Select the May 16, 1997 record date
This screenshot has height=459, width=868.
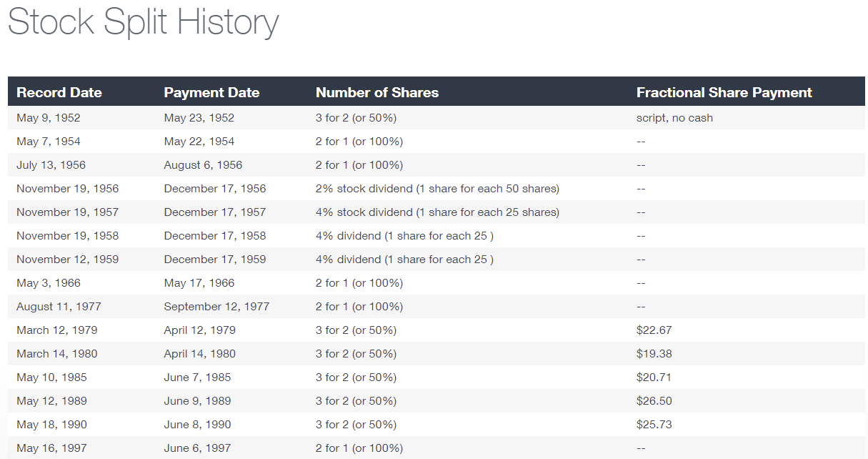tap(51, 448)
